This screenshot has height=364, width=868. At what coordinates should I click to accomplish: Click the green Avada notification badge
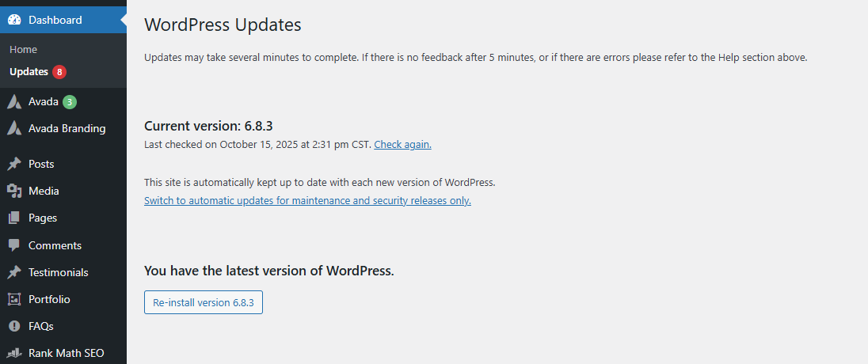(x=70, y=102)
